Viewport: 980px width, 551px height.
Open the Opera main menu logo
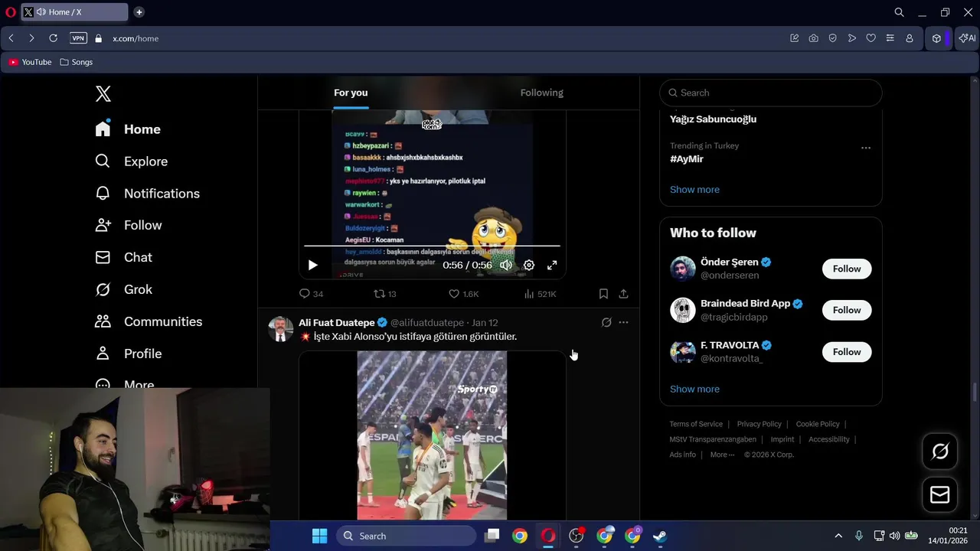pyautogui.click(x=10, y=12)
